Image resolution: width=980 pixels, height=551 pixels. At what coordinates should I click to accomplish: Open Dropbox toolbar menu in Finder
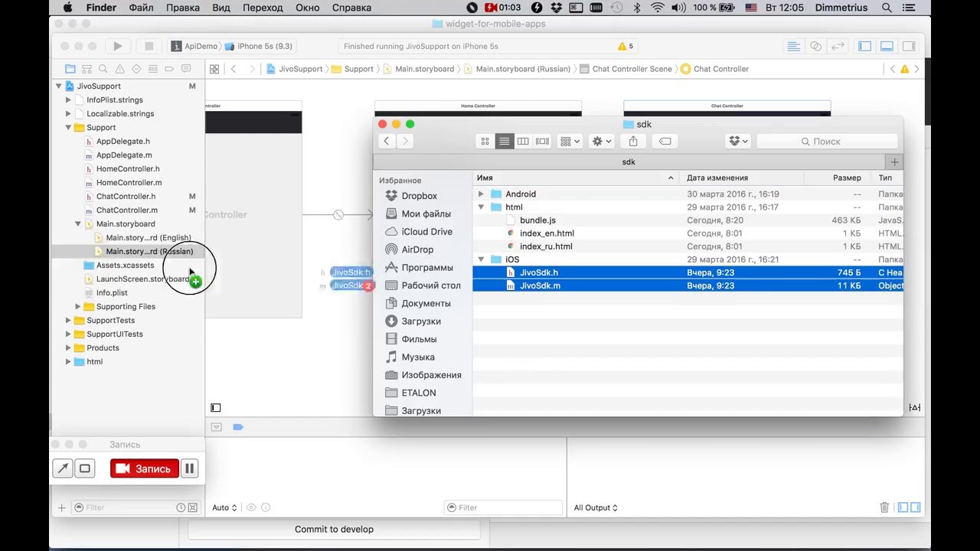[x=738, y=142]
